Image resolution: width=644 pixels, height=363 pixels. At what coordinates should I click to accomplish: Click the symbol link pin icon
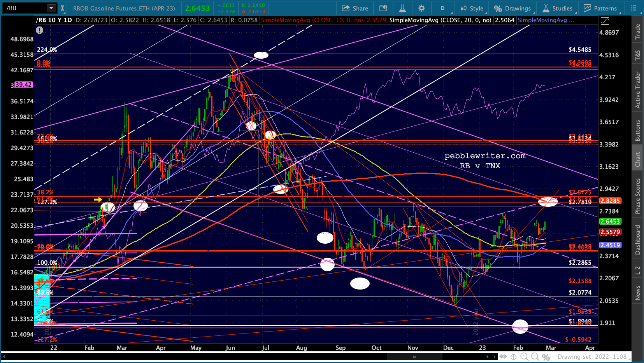[62, 8]
